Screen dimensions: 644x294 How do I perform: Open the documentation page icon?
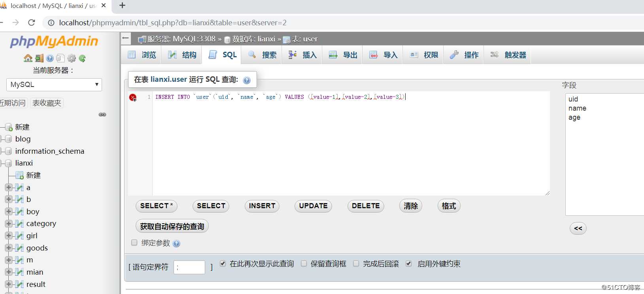click(60, 58)
